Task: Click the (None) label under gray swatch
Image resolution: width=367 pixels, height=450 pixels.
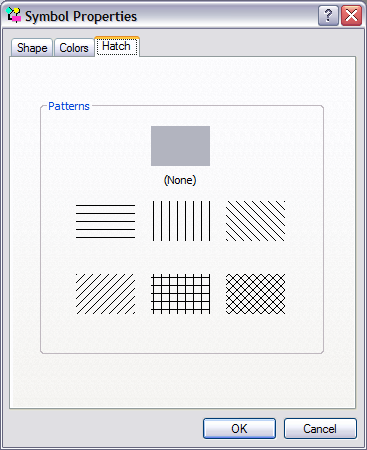Action: click(x=180, y=180)
